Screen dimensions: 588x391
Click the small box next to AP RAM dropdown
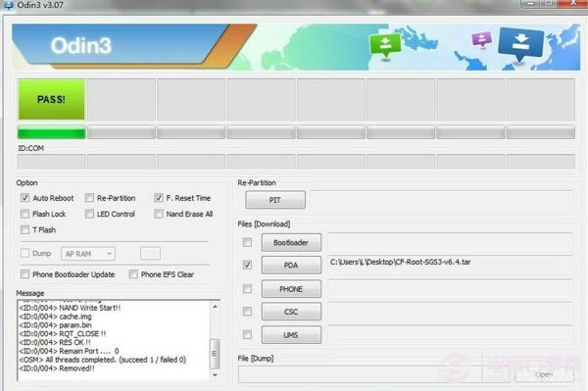click(150, 253)
